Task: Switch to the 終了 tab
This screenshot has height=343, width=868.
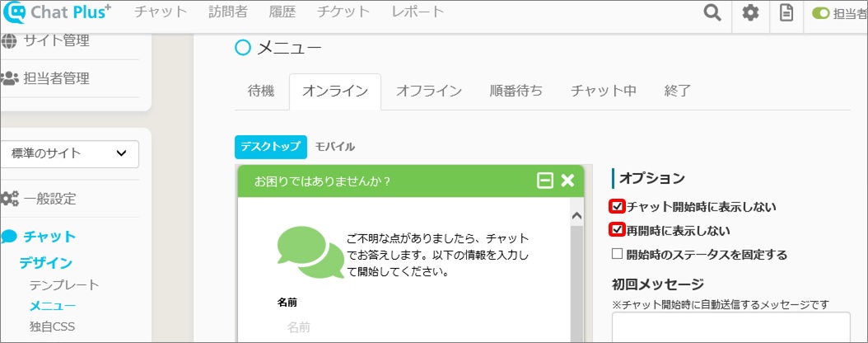Action: (x=678, y=92)
